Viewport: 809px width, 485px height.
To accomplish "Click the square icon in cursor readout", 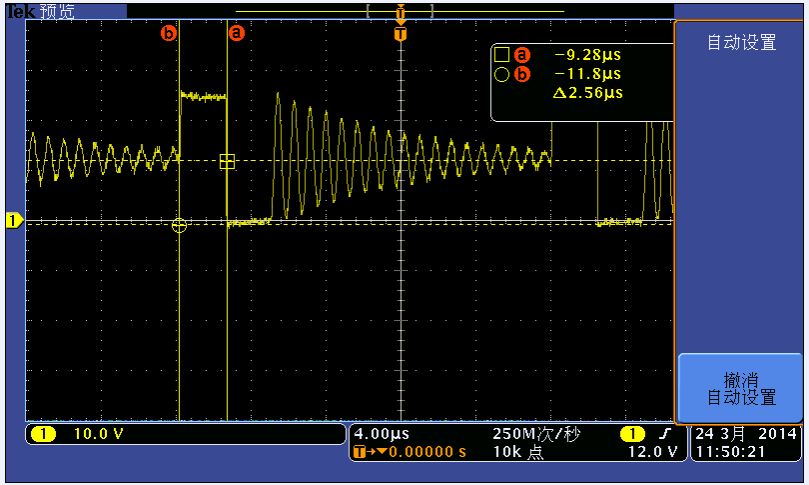I will [501, 54].
